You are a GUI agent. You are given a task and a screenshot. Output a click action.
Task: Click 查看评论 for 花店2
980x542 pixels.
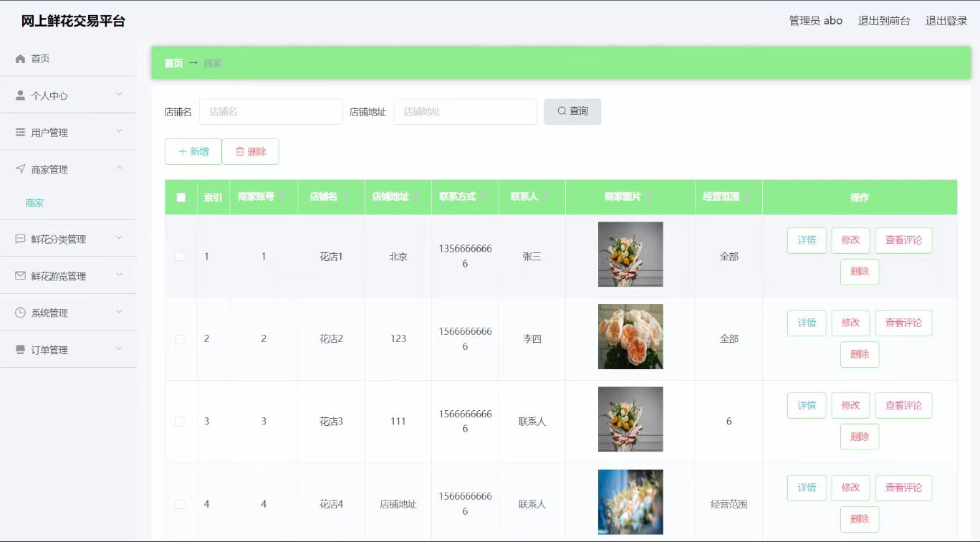903,323
